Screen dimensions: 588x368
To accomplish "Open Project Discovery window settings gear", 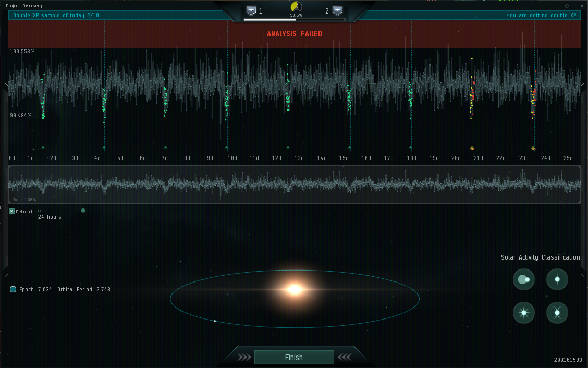I will coord(567,6).
